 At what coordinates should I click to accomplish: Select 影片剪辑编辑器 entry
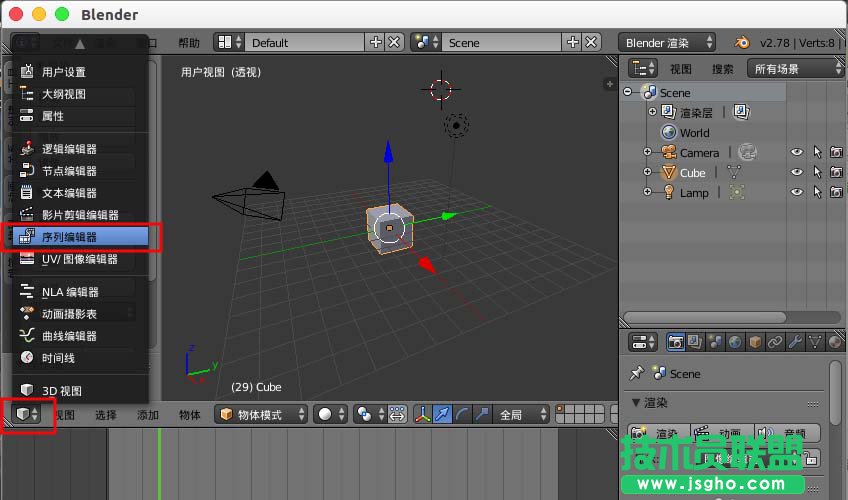[80, 215]
